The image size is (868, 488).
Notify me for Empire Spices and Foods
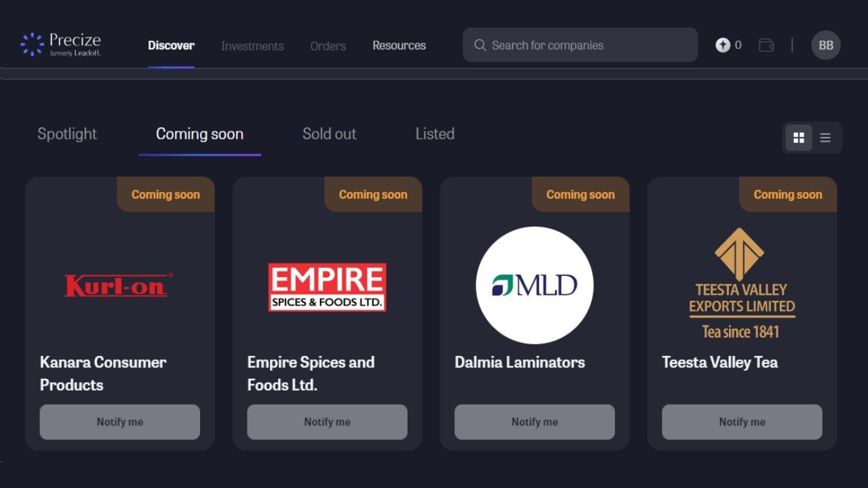pyautogui.click(x=328, y=422)
